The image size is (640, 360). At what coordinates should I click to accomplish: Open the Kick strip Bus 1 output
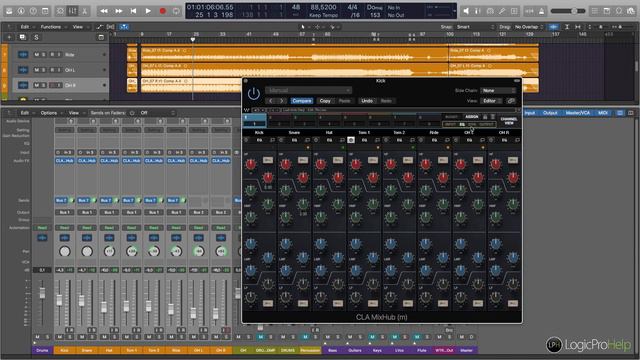[x=64, y=212]
